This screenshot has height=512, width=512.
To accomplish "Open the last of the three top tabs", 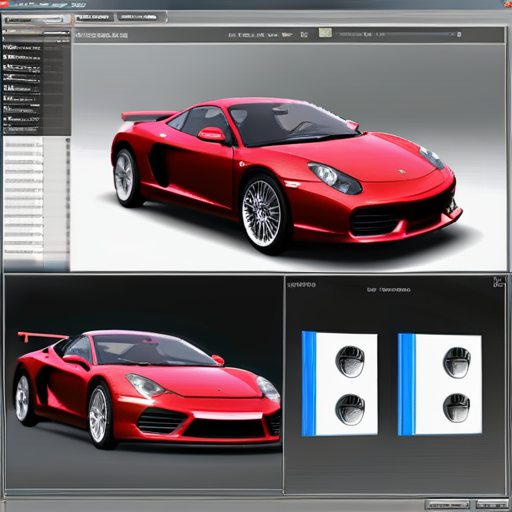I will point(139,17).
